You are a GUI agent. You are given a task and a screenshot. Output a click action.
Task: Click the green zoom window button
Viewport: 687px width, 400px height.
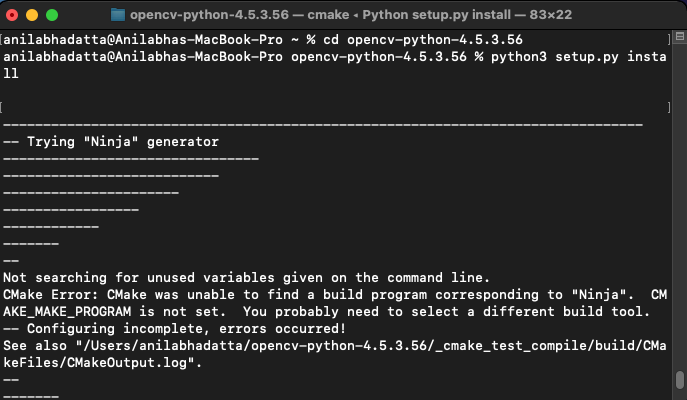[54, 15]
